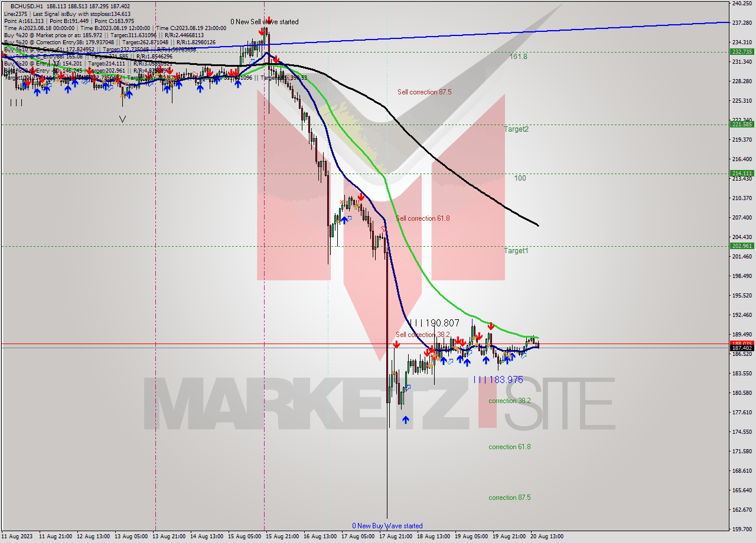Click 225.310 on the price axis
Image resolution: width=756 pixels, height=543 pixels.
[742, 100]
